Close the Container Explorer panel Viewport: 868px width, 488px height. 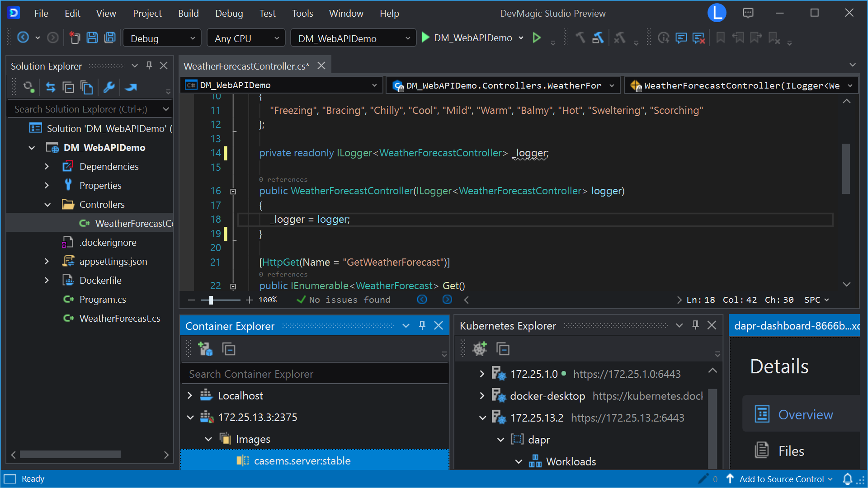click(x=439, y=325)
